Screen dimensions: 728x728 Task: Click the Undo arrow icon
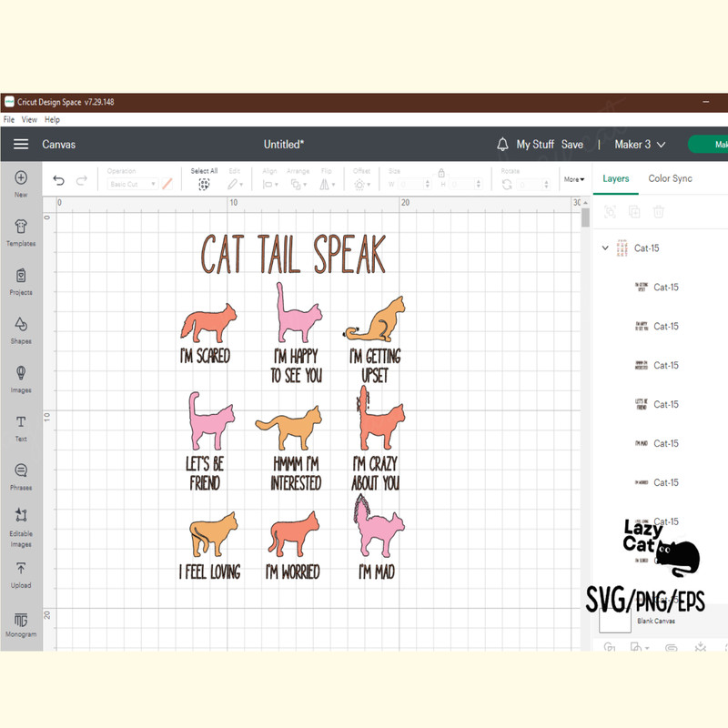(59, 180)
